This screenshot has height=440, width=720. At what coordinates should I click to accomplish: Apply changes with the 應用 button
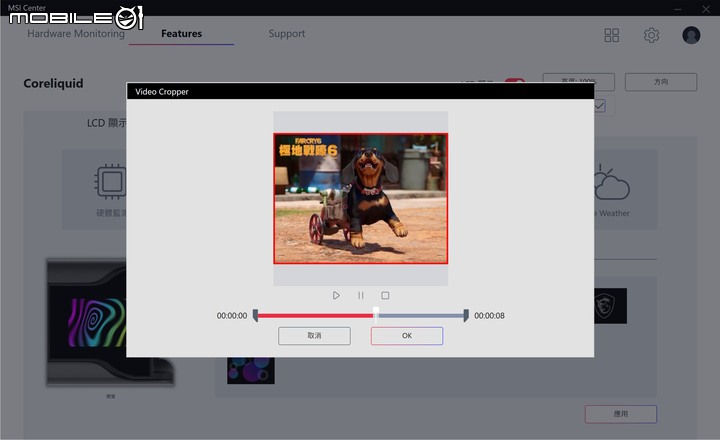621,414
